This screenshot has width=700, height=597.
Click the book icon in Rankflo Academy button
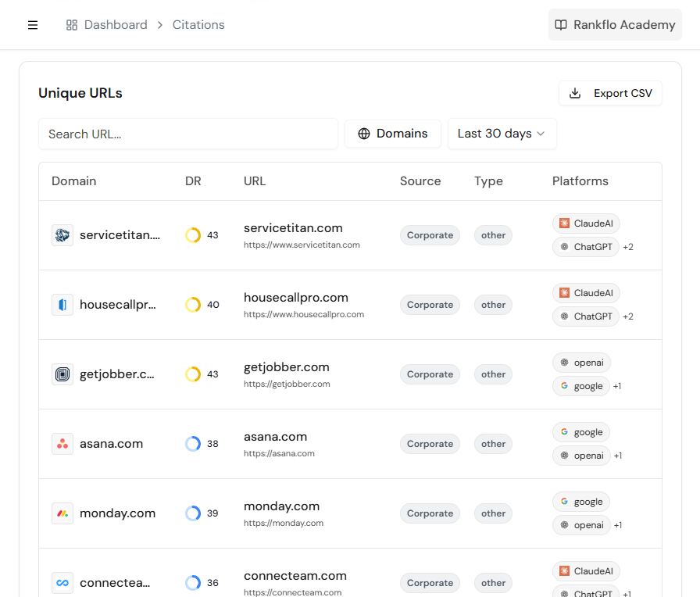click(561, 24)
